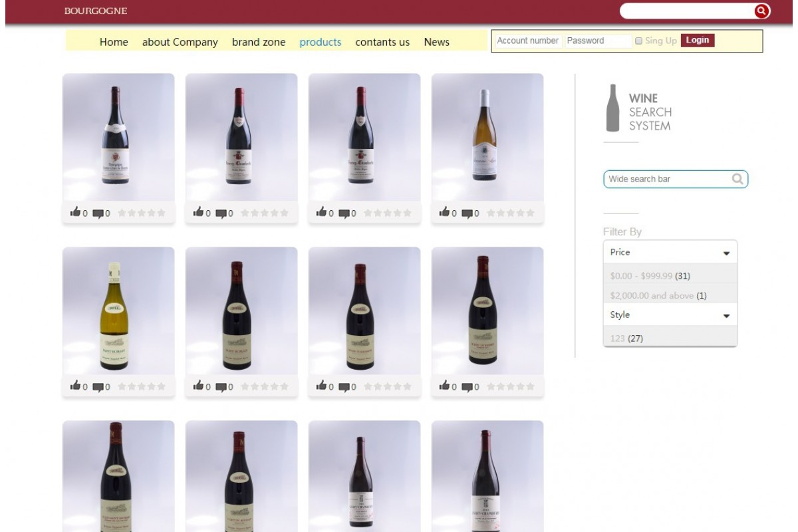The image size is (798, 532).
Task: Click the BOURGOGNE site logo
Action: (96, 11)
